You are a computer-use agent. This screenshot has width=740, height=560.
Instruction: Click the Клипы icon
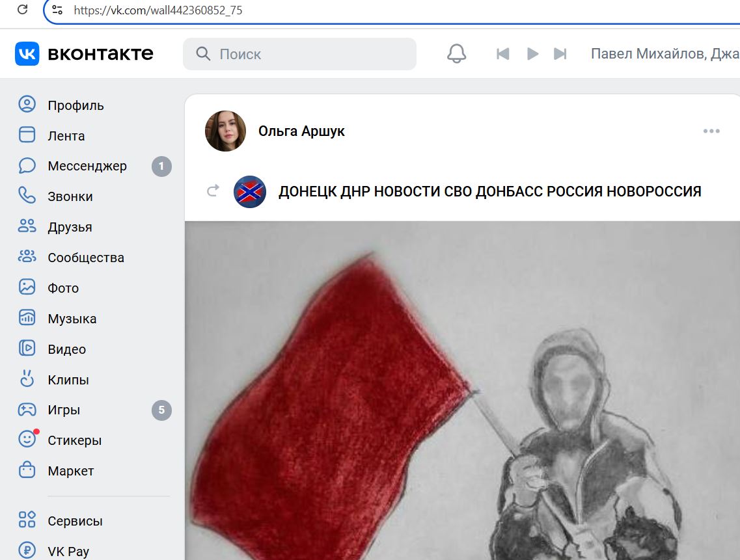tap(27, 379)
